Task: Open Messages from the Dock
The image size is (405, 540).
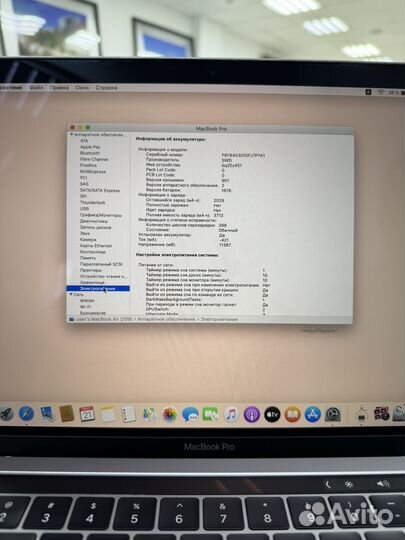Action: coord(190,414)
